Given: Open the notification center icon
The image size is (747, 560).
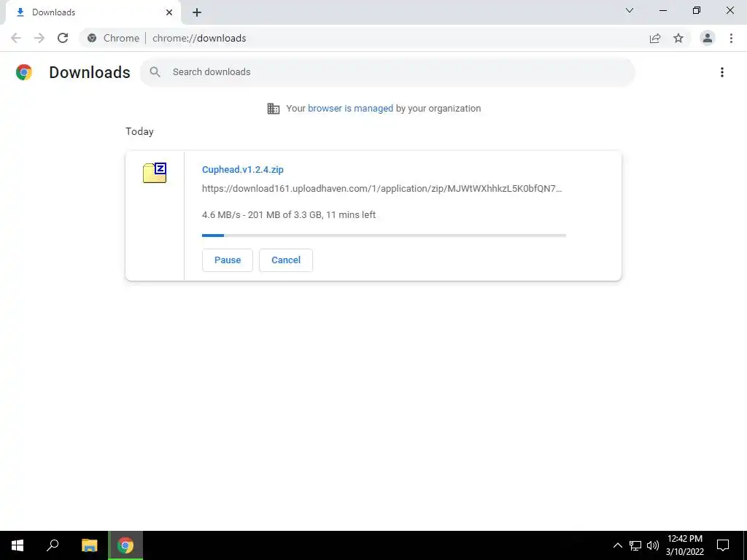Looking at the screenshot, I should (723, 545).
